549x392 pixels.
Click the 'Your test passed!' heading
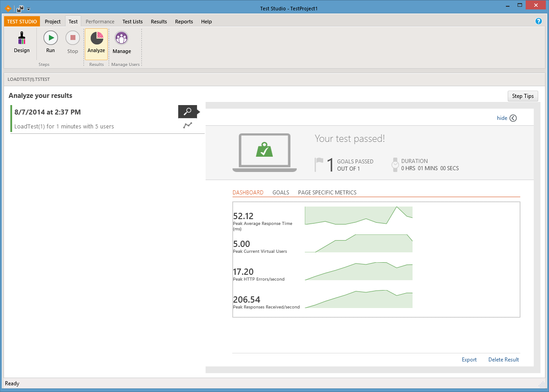coord(350,139)
